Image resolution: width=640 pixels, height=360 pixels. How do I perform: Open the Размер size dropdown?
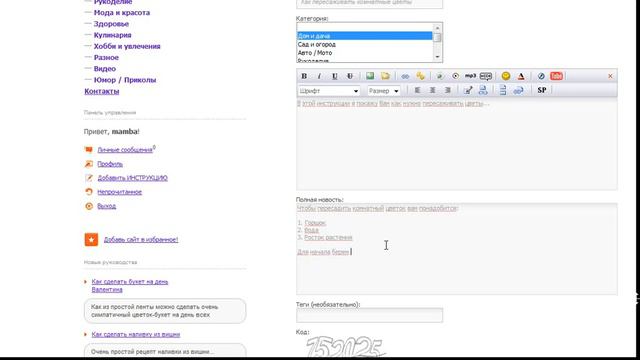click(x=383, y=91)
